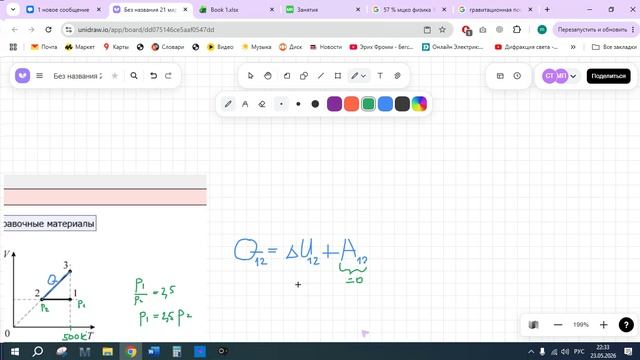Open the Windows Start menu
The width and height of the screenshot is (640, 360).
(14, 351)
